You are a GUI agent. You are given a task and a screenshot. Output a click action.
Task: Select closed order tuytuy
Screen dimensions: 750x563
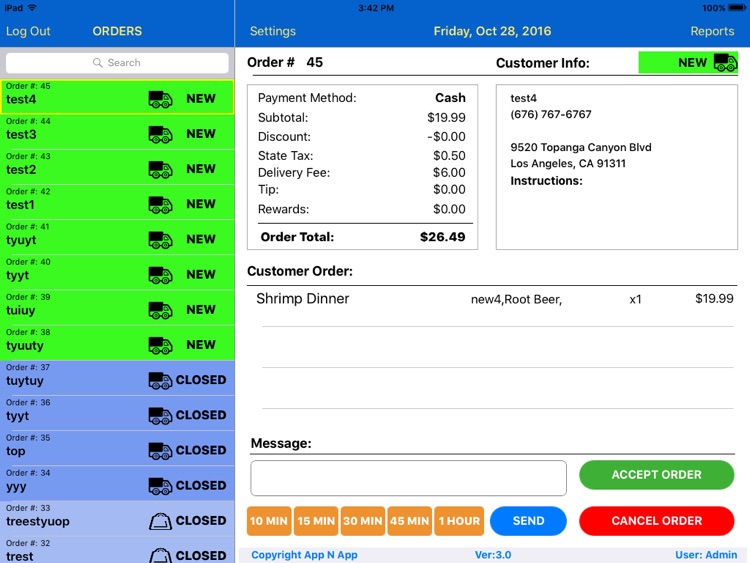click(117, 378)
